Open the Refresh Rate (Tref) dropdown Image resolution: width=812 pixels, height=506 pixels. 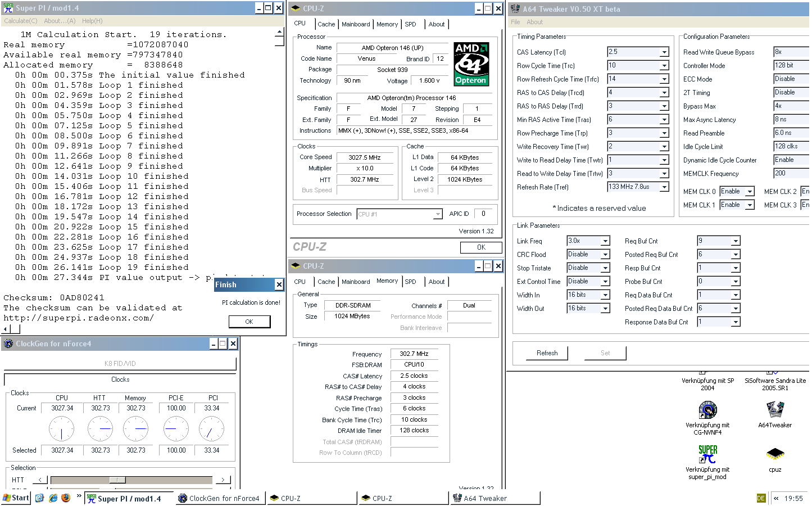(664, 187)
